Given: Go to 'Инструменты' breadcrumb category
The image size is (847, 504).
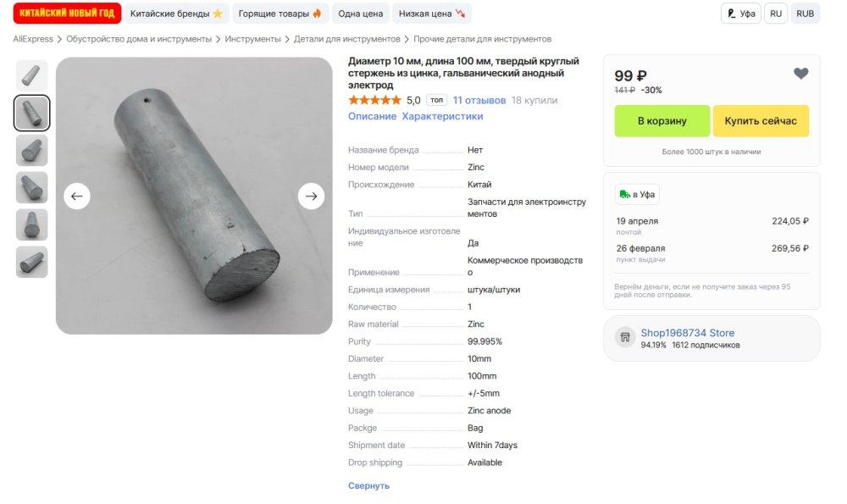Looking at the screenshot, I should coord(254,39).
